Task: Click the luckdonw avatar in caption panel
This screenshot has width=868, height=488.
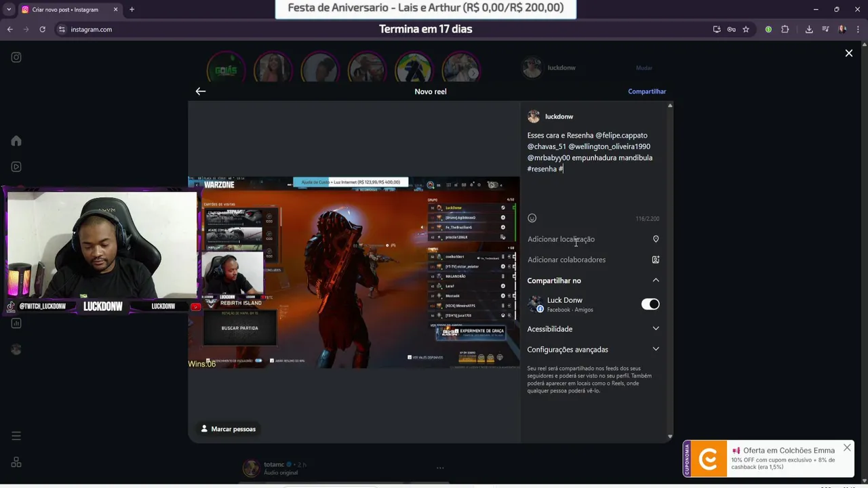Action: 534,117
